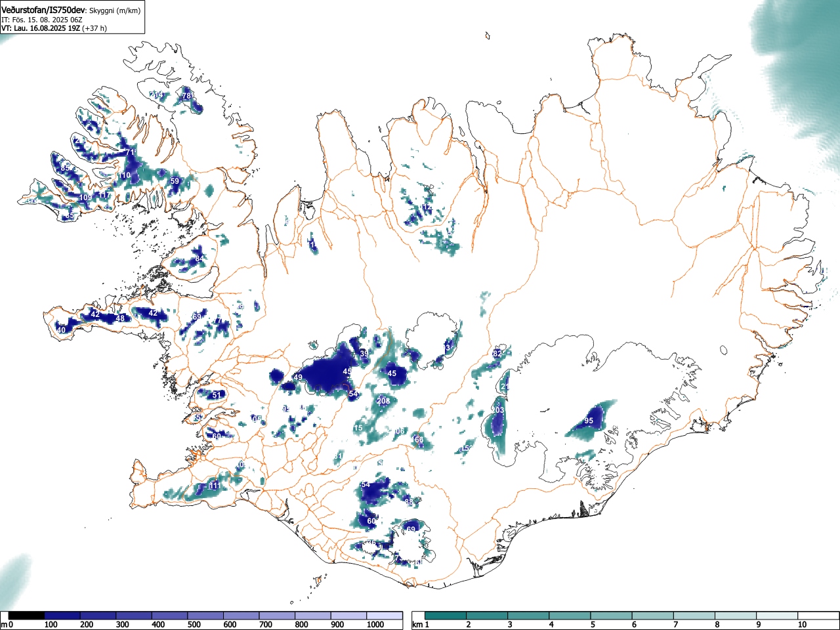This screenshot has height=630, width=840.
Task: Click the pale lavender 900–1000 m legend segment
Action: pos(348,616)
